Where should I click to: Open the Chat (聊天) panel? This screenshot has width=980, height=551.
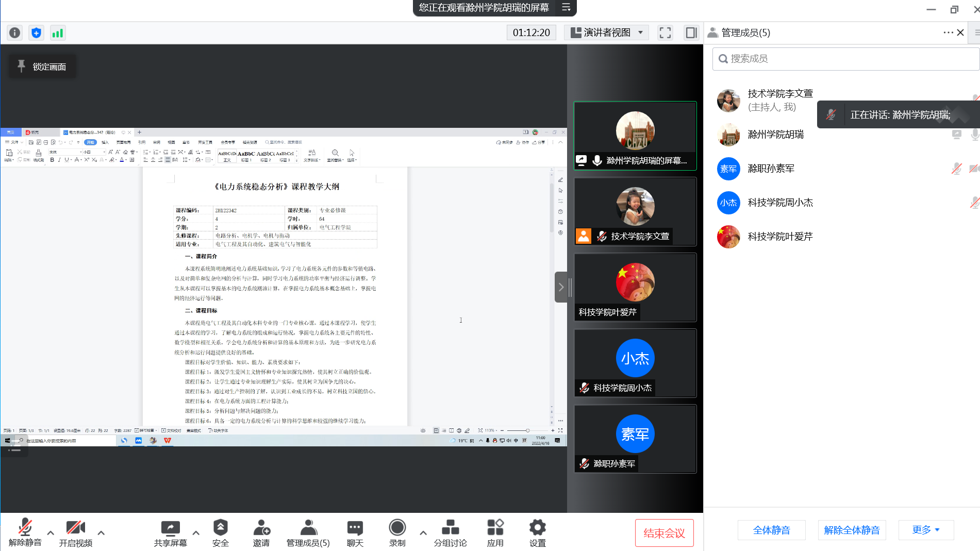tap(355, 533)
